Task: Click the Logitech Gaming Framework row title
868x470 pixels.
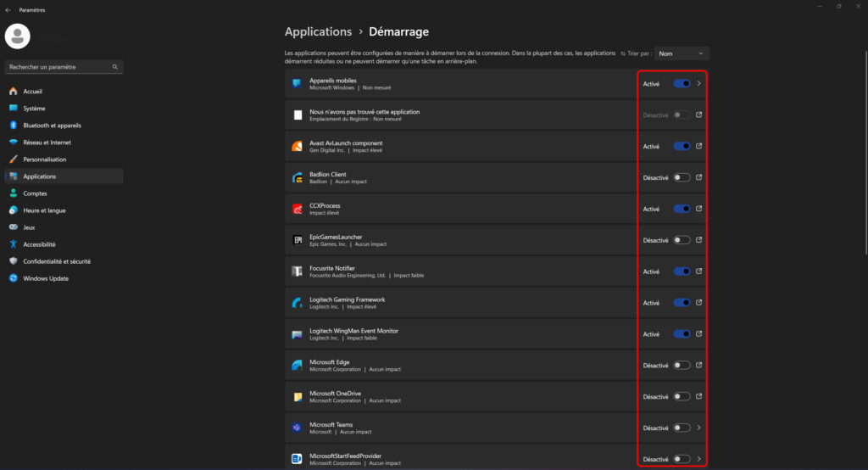Action: click(x=347, y=299)
